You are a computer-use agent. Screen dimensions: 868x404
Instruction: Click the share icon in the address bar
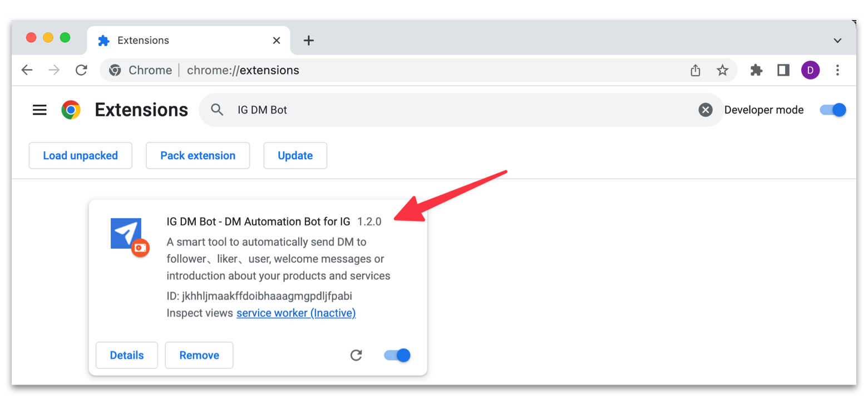[695, 70]
